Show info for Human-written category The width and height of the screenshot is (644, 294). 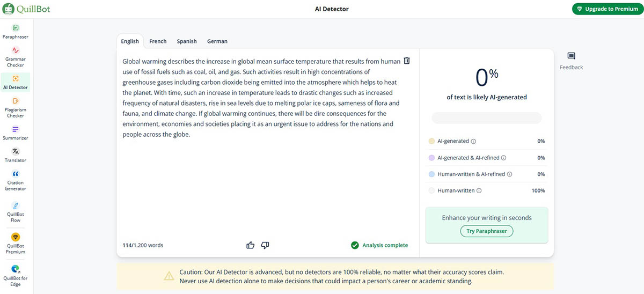pos(479,190)
